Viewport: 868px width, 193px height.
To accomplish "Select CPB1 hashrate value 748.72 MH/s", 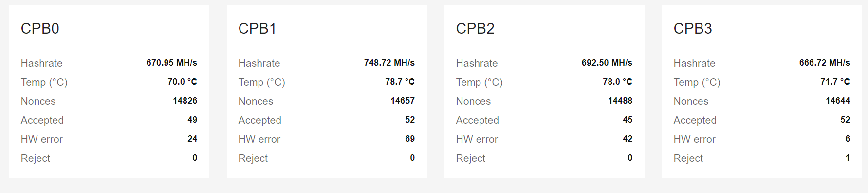I will [x=389, y=63].
